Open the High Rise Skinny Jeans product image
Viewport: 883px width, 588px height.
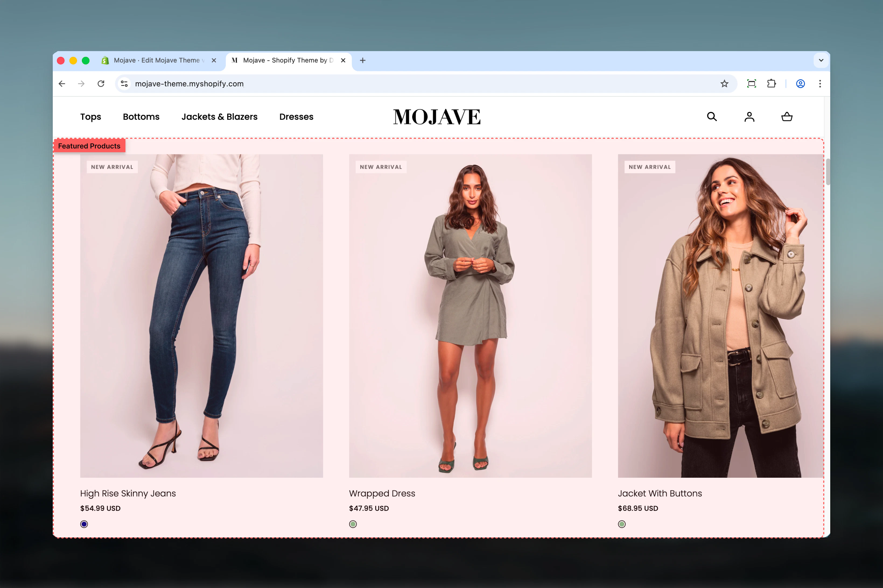[202, 316]
